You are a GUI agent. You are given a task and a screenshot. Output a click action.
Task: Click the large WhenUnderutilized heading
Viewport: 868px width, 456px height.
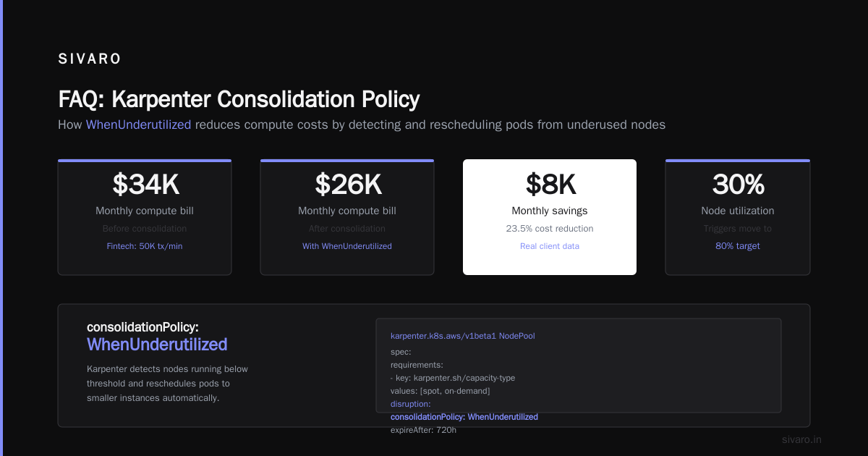(x=157, y=345)
